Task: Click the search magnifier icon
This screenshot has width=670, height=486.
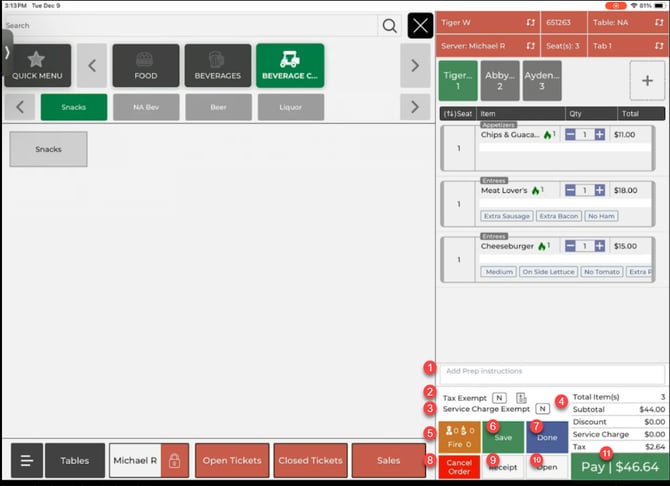Action: (389, 25)
